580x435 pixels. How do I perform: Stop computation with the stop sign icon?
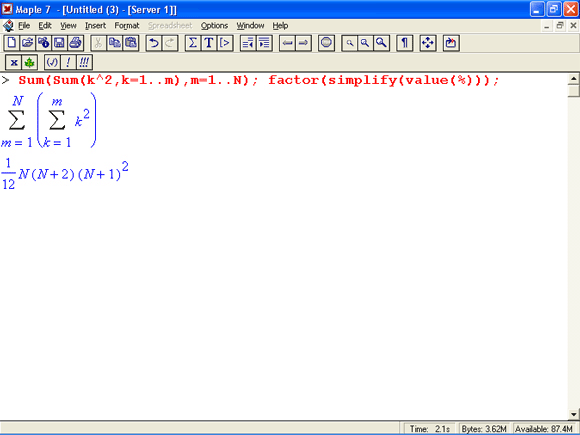click(x=326, y=43)
